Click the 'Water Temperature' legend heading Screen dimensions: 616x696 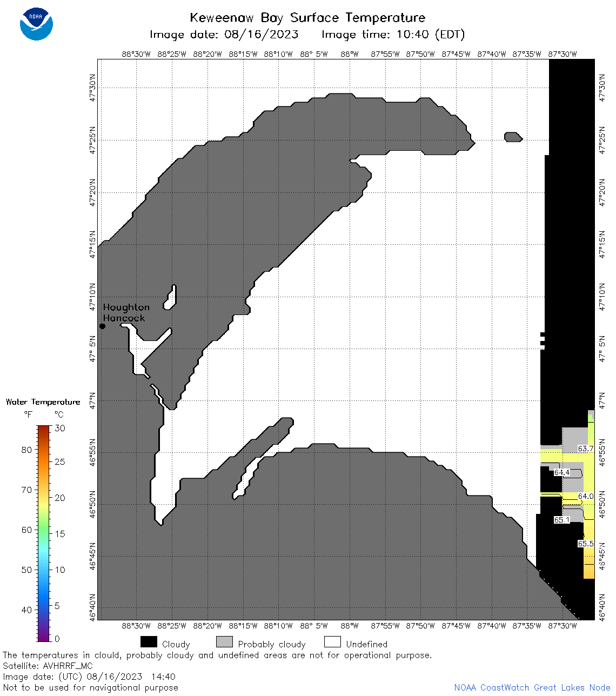click(43, 402)
